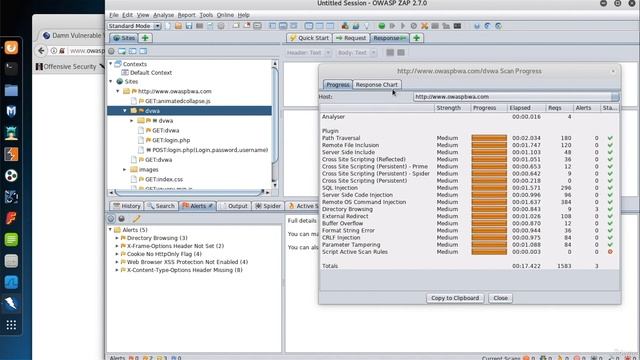640x360 pixels.
Task: Switch to the Request tab
Action: pyautogui.click(x=351, y=38)
